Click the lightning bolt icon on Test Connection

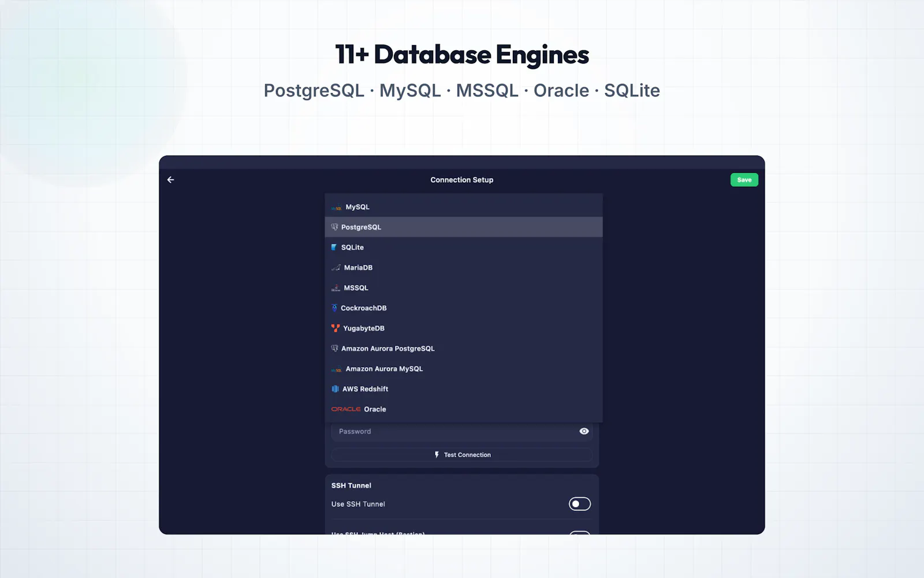(437, 455)
